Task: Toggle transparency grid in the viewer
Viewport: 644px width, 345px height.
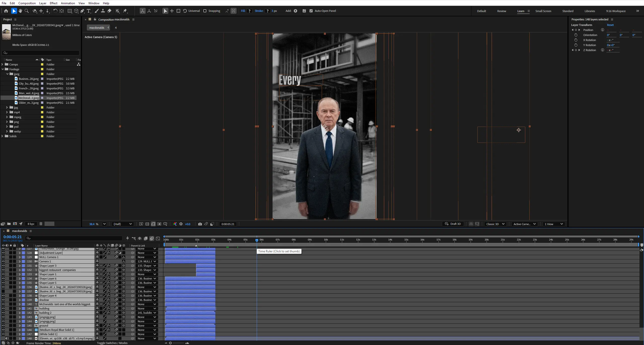Action: [x=147, y=224]
